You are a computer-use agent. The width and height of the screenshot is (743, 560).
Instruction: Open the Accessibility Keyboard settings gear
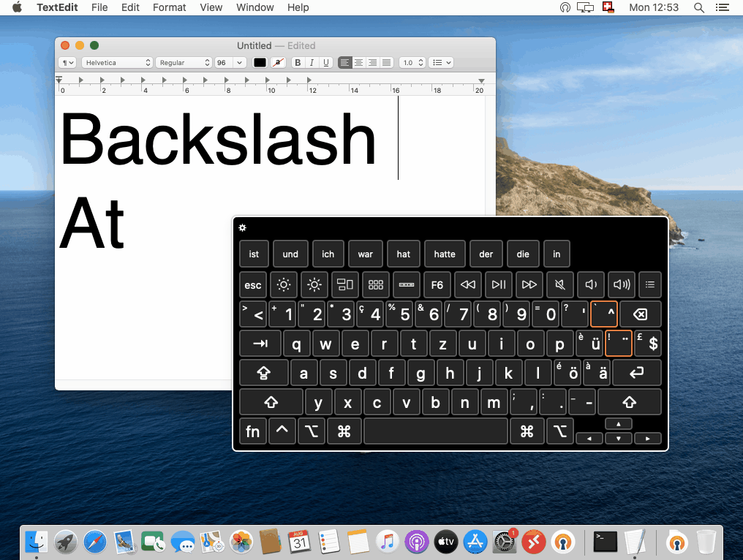[x=242, y=227]
